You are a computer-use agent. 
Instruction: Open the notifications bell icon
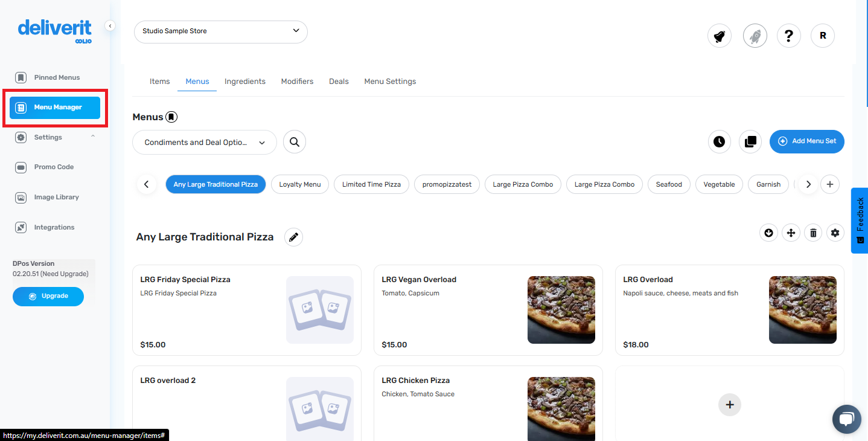(x=719, y=36)
